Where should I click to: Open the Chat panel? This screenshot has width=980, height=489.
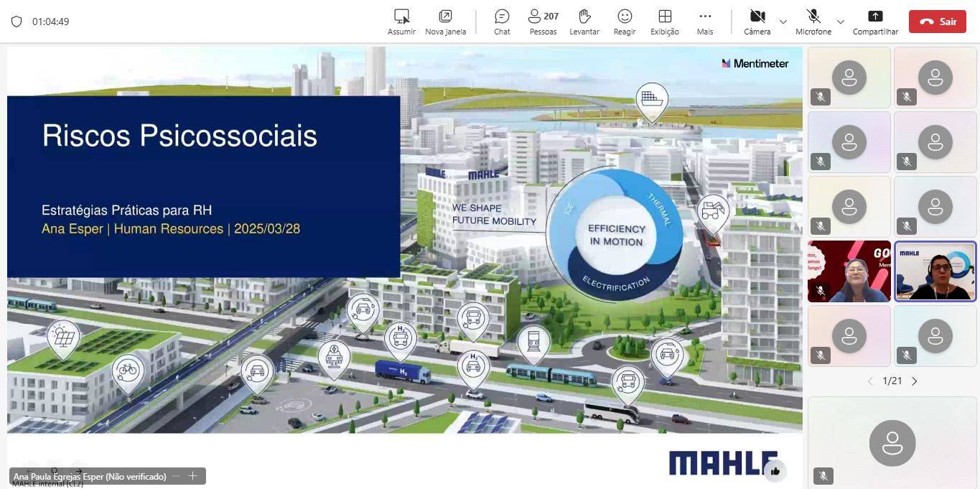pyautogui.click(x=502, y=21)
